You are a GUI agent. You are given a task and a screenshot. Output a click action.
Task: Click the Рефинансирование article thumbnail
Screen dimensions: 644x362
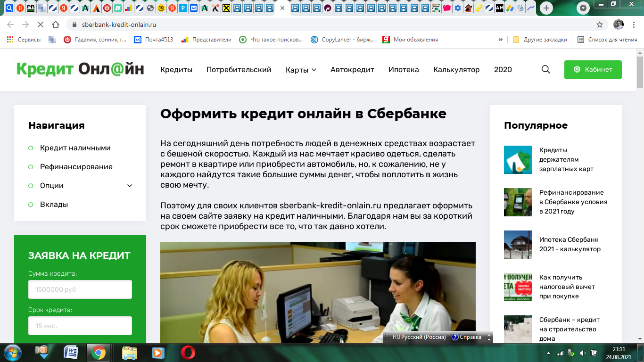click(518, 202)
